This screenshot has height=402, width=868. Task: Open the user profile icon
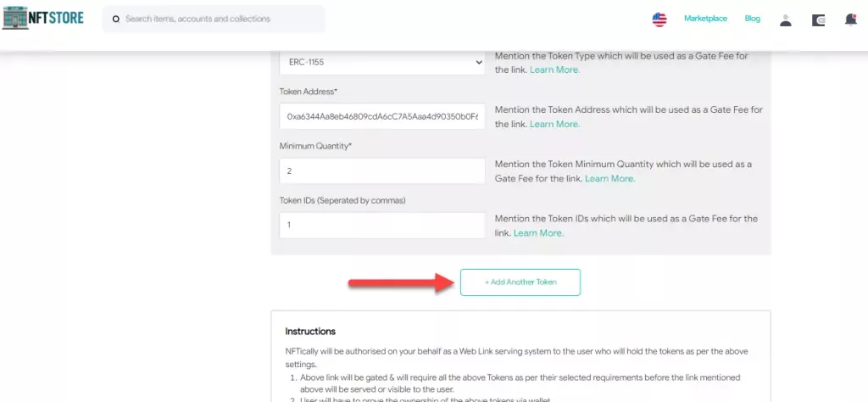[786, 20]
